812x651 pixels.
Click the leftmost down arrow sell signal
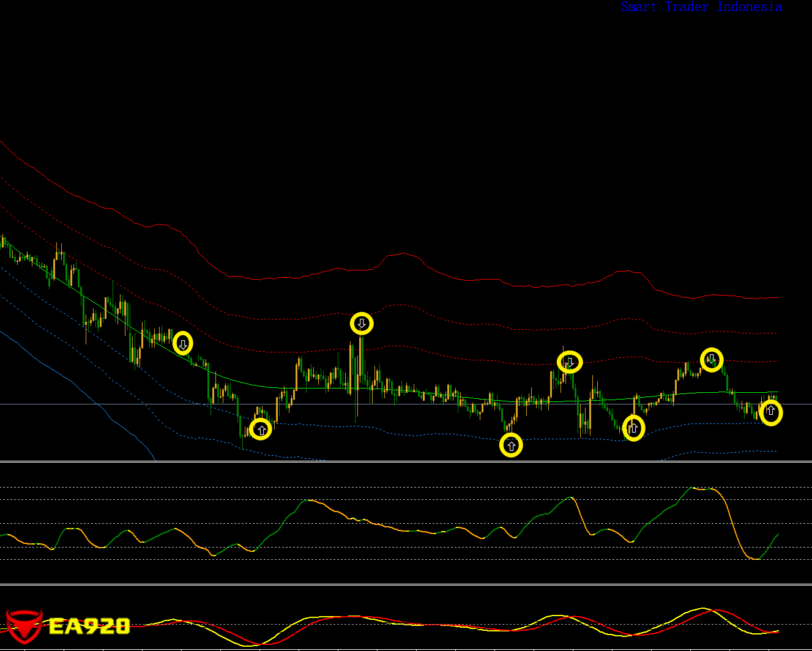click(182, 343)
